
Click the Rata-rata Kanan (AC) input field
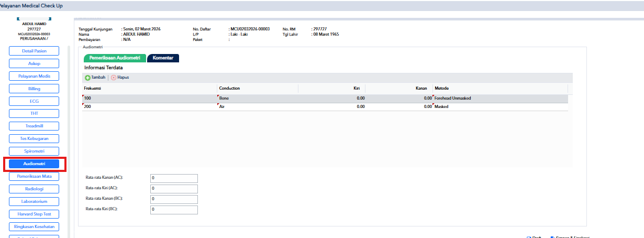click(x=174, y=178)
